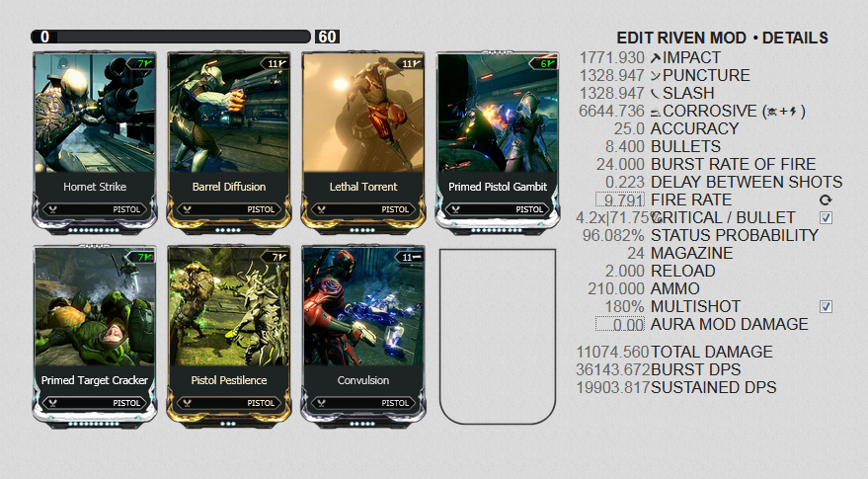Choose the Primed Target Cracker mod
This screenshot has width=868, height=479.
[95, 336]
